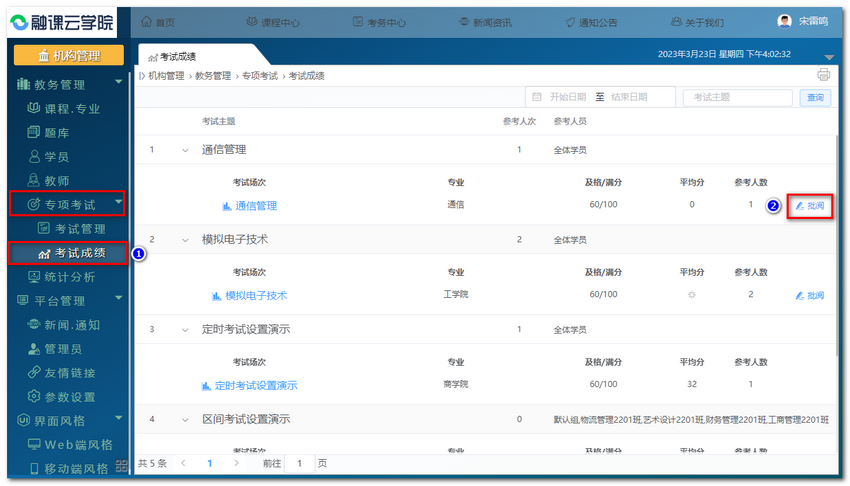Image resolution: width=850 pixels, height=486 pixels.
Task: Select the 考试成绩 tab
Action: 172,56
